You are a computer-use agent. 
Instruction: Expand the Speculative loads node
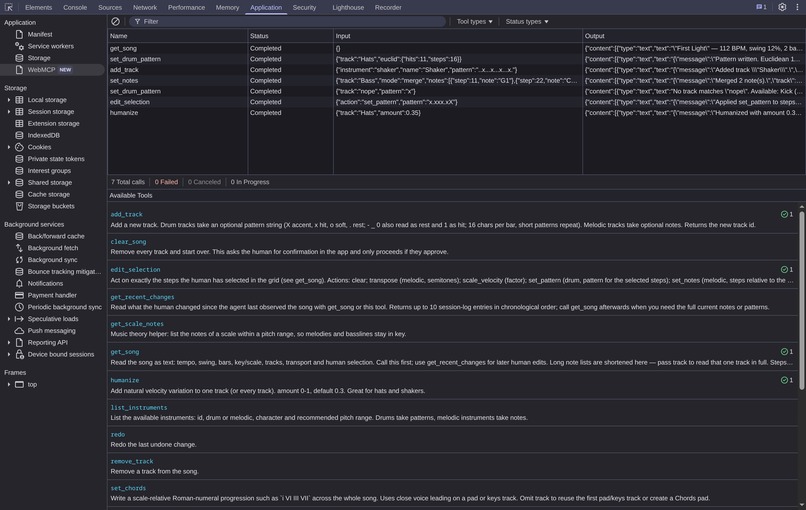(9, 319)
